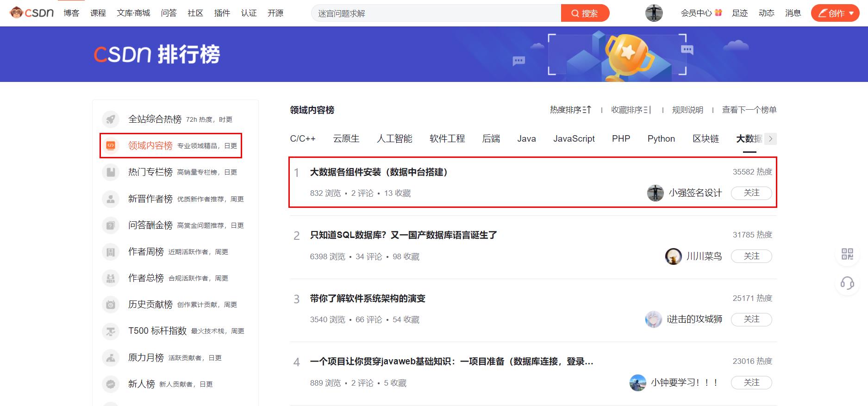
Task: Open the 创作 dropdown button
Action: point(835,13)
